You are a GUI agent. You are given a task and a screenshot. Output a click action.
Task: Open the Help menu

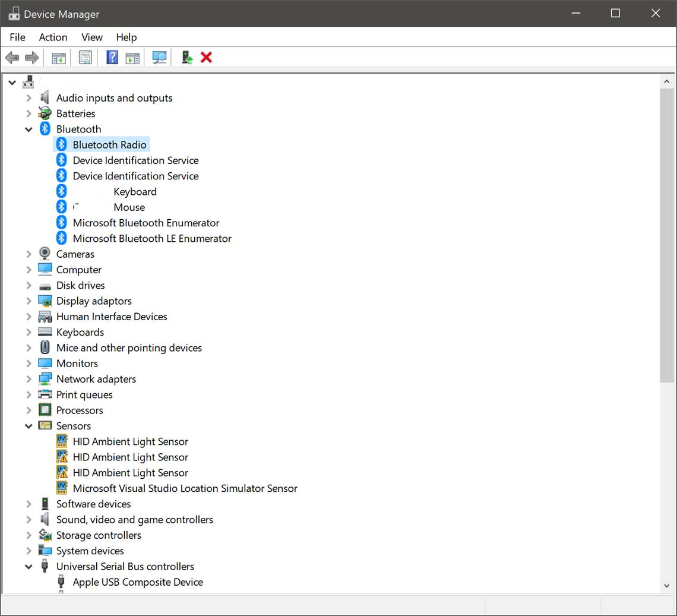[x=126, y=37]
